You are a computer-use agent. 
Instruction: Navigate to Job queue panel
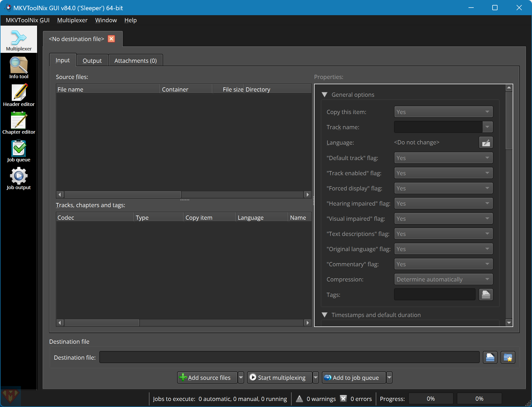pyautogui.click(x=19, y=151)
